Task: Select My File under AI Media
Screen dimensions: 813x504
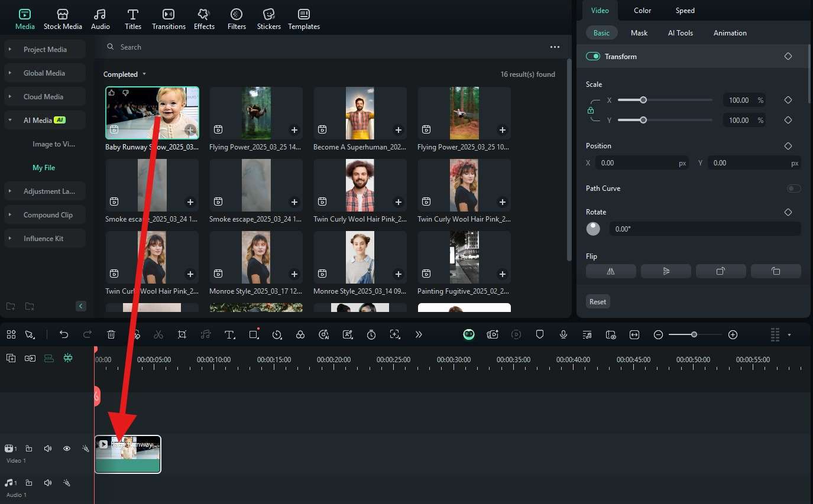Action: [44, 168]
